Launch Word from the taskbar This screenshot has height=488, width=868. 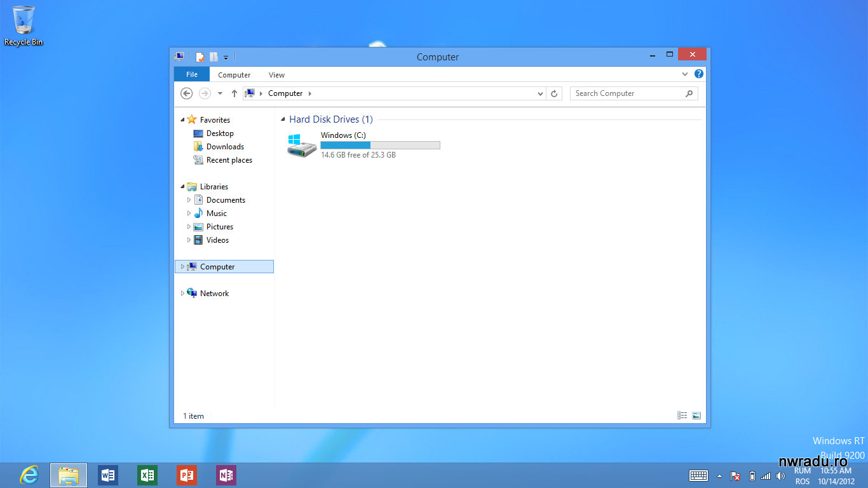[x=108, y=475]
